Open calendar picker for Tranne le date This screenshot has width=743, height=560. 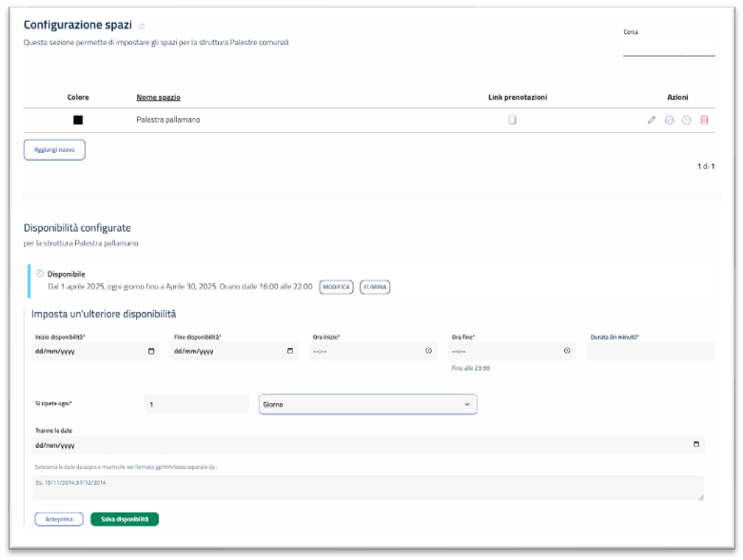696,444
